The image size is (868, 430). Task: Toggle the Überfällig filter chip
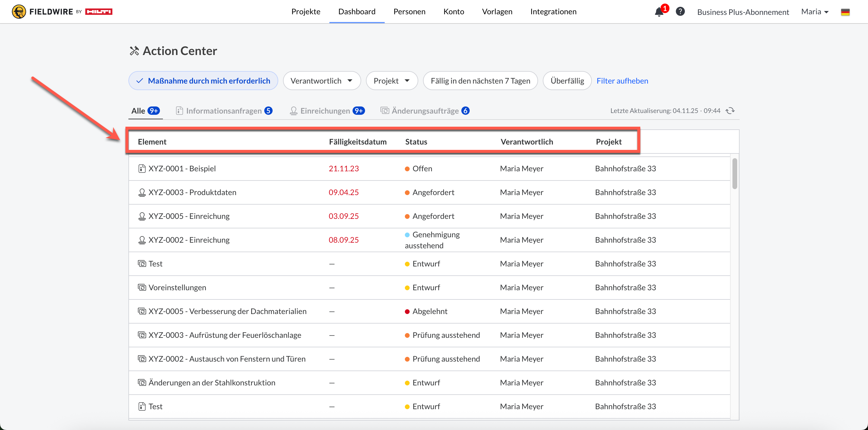pos(567,81)
